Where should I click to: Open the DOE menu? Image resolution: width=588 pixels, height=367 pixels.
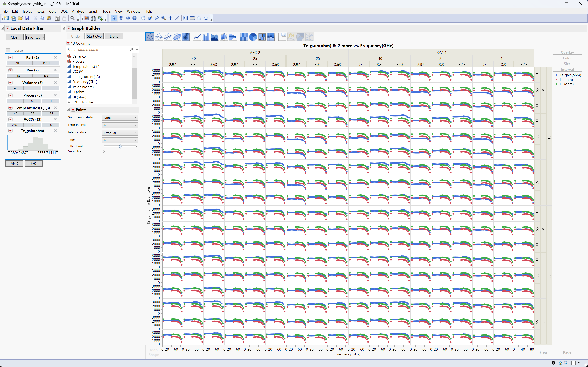tap(64, 11)
